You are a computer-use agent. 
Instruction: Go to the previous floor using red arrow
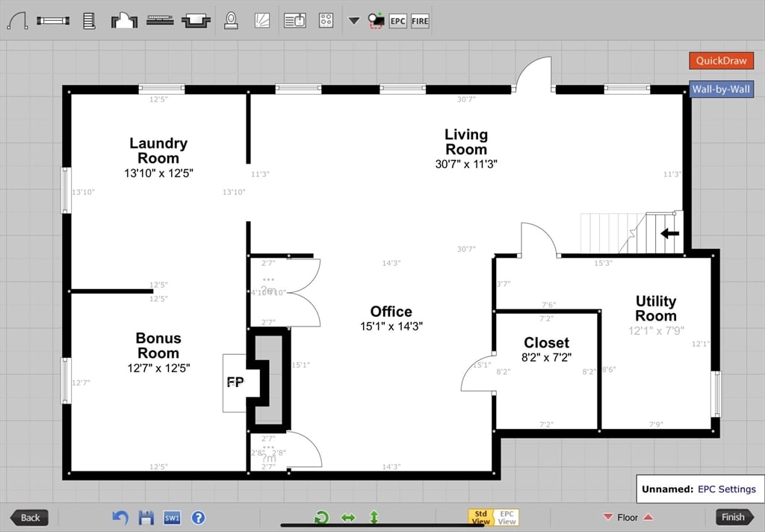[x=607, y=517]
